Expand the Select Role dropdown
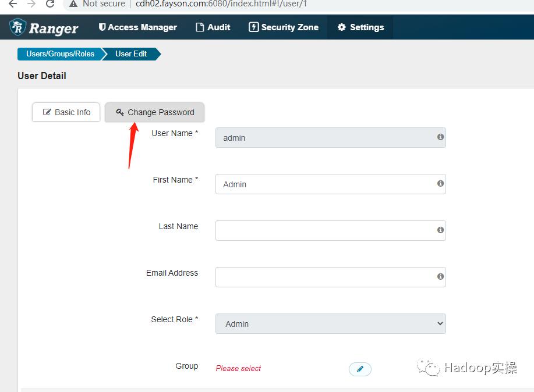 (x=331, y=323)
